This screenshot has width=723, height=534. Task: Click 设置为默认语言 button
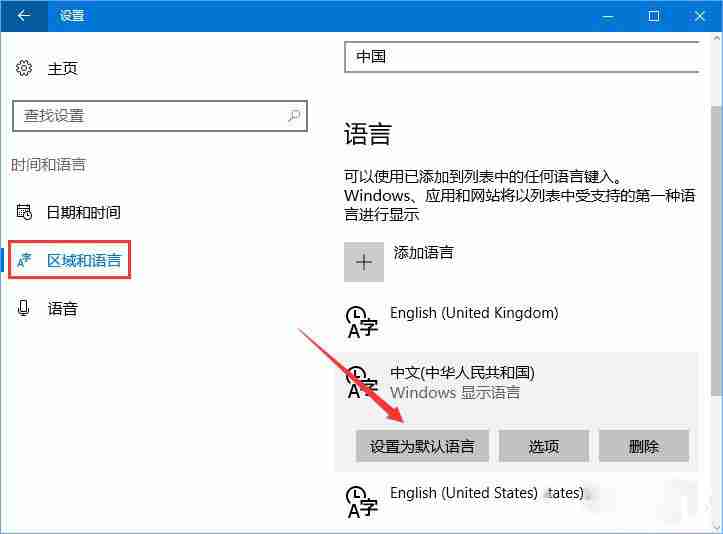[422, 446]
